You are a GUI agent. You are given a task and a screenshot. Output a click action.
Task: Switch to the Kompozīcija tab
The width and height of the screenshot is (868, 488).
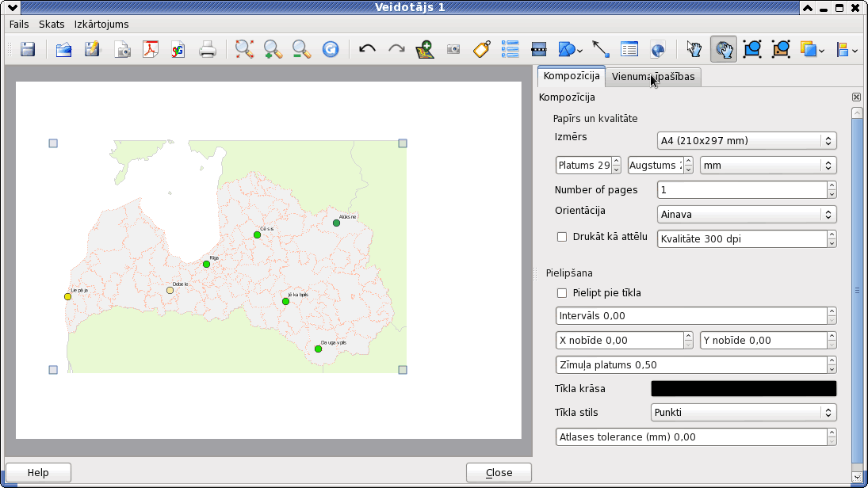coord(572,76)
